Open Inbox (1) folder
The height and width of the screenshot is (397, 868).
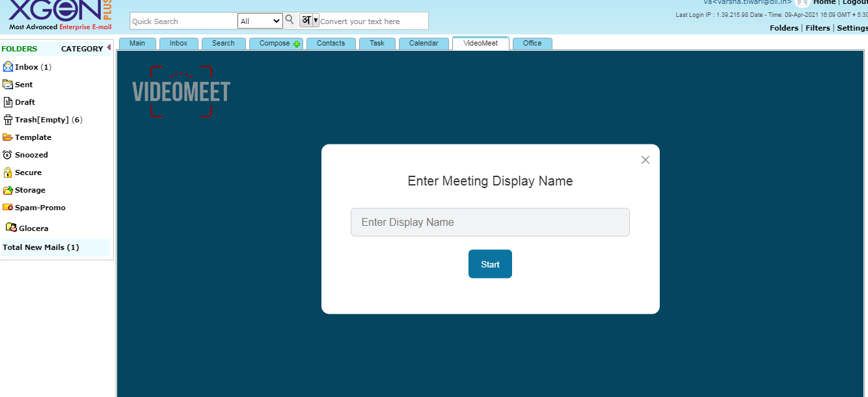point(33,67)
